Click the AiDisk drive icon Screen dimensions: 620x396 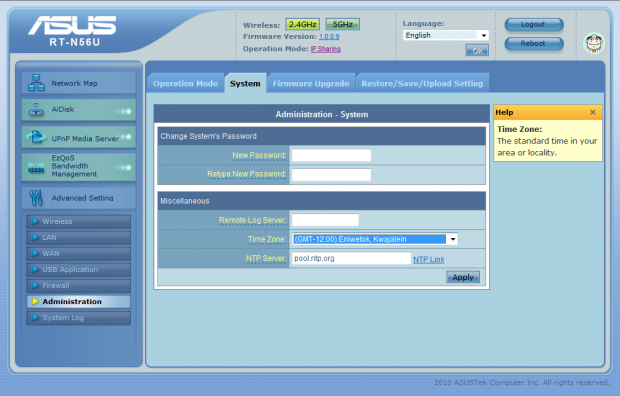(x=36, y=110)
